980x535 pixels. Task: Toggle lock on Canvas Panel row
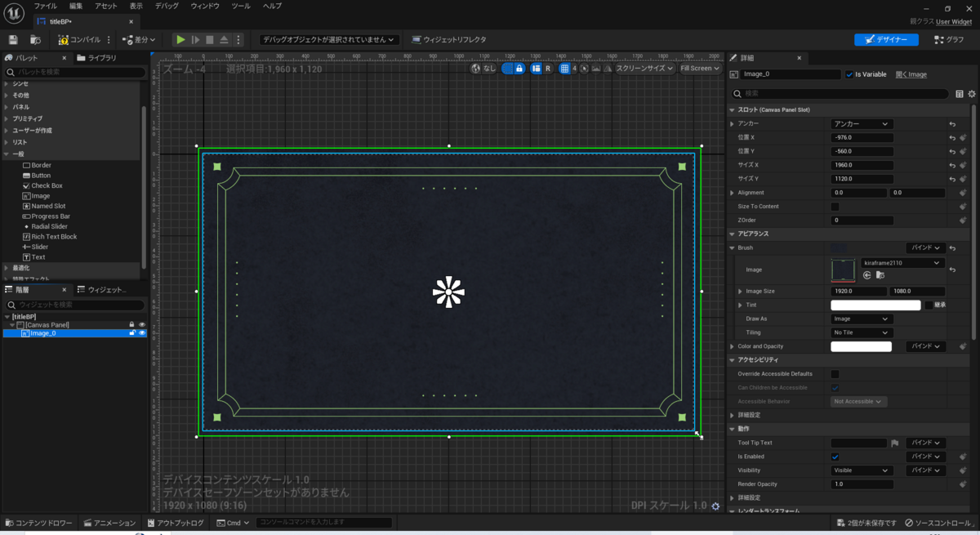coord(131,325)
